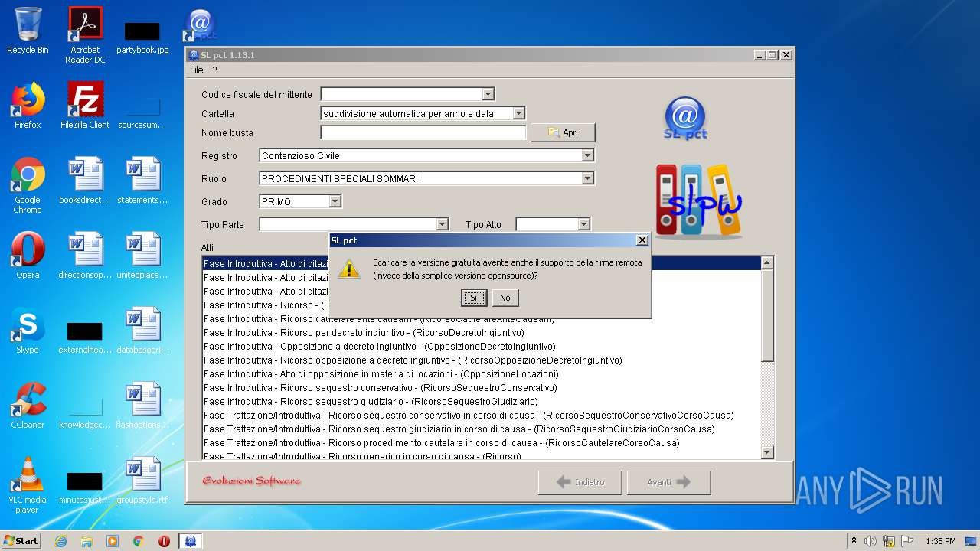Select the OpposizioneLocazioni row
Image resolution: width=980 pixels, height=551 pixels.
(x=482, y=374)
